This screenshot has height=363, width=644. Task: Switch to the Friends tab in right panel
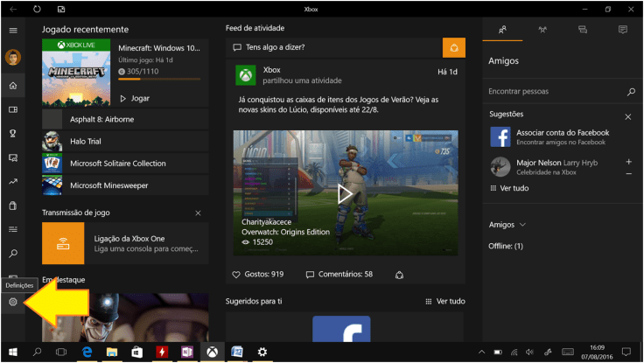click(x=502, y=30)
